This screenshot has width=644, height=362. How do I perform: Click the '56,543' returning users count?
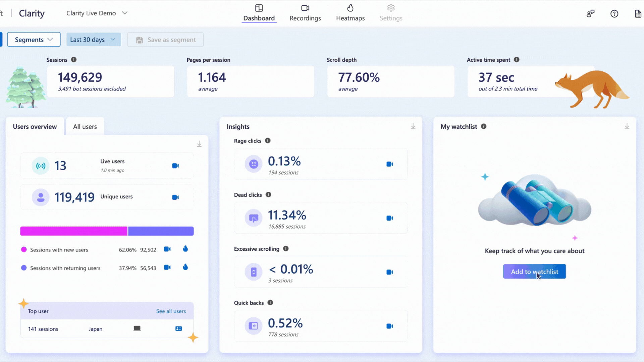148,268
